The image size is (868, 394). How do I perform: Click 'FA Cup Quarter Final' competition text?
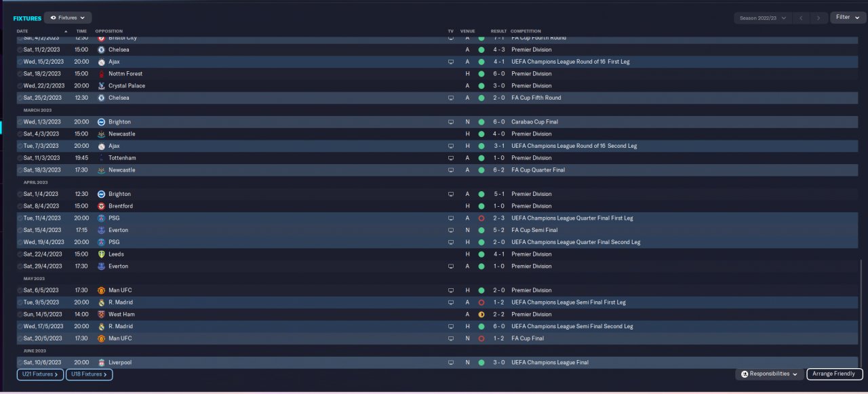click(x=538, y=170)
